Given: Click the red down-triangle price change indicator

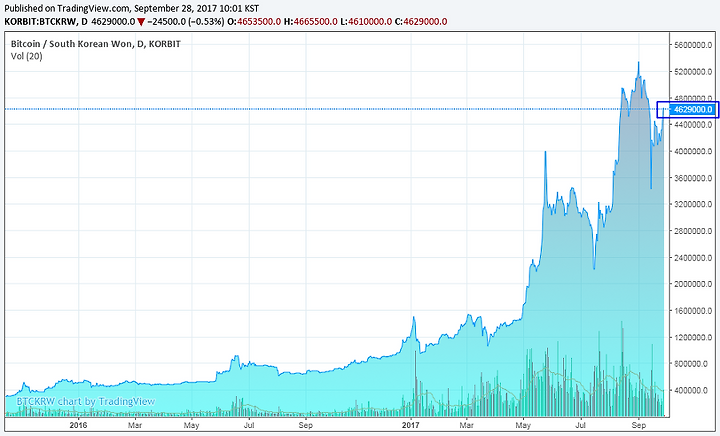Looking at the screenshot, I should (141, 22).
